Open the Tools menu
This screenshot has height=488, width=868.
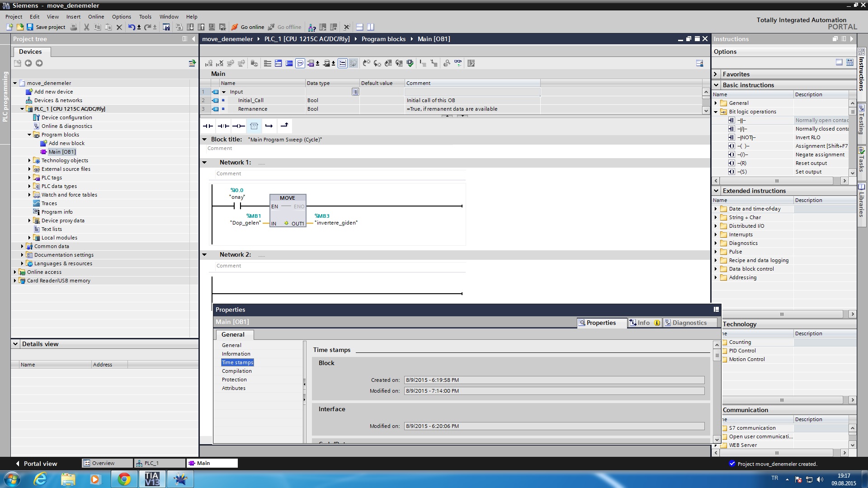point(145,17)
